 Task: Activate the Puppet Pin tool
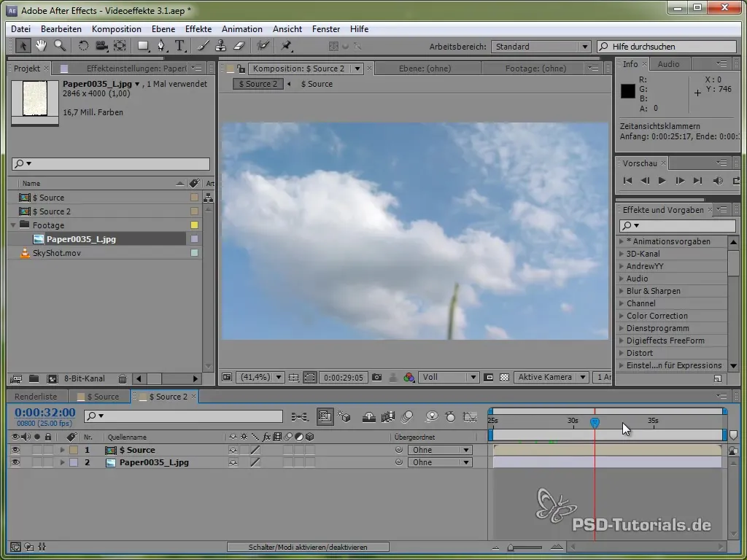[x=286, y=46]
